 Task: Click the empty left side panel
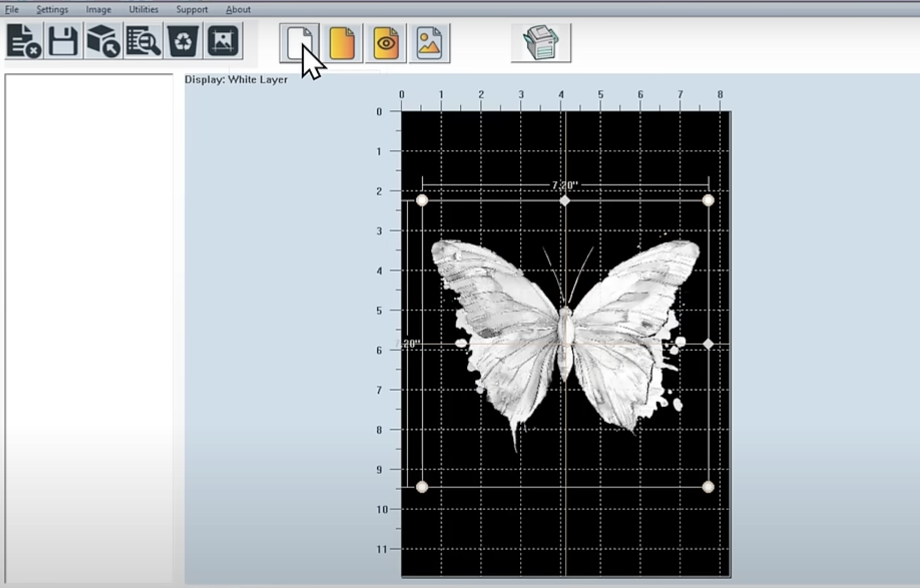point(88,328)
